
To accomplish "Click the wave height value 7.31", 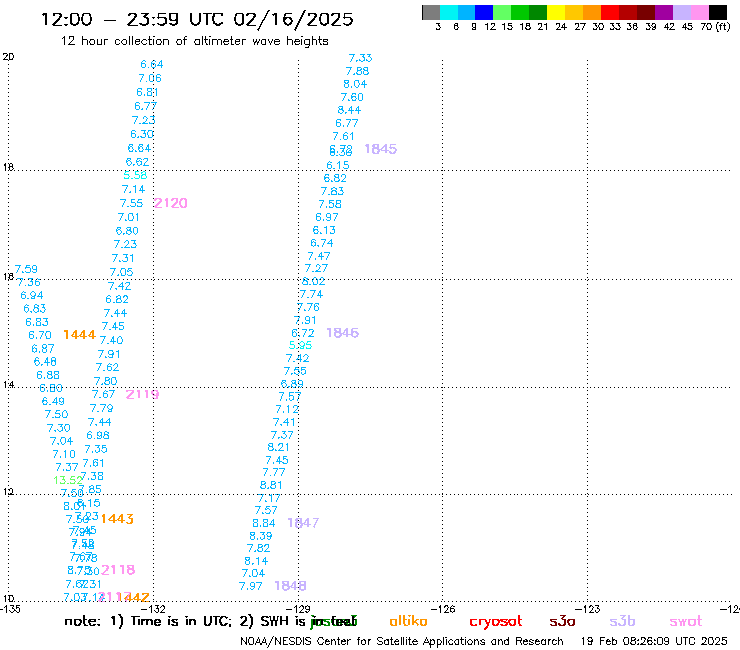I will coord(123,258).
